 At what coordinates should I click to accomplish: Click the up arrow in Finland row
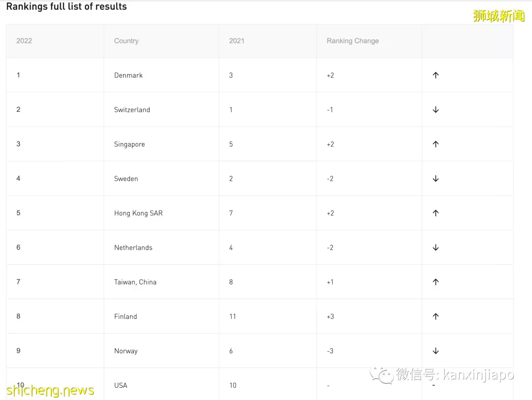pos(435,317)
